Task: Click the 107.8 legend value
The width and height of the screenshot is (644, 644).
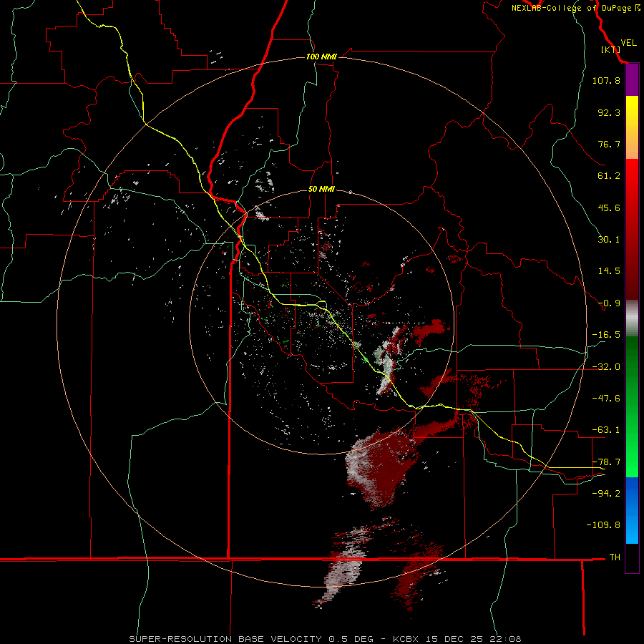Action: point(606,80)
